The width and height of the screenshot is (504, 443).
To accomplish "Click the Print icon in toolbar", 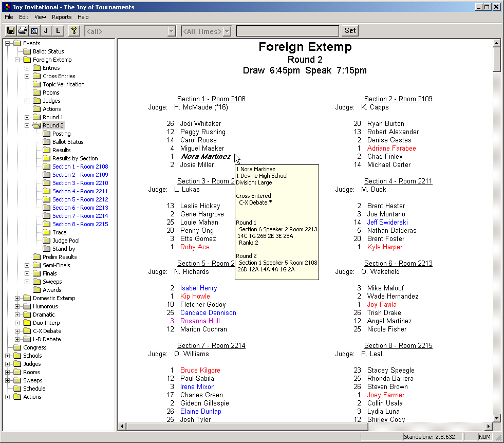I will pyautogui.click(x=22, y=31).
